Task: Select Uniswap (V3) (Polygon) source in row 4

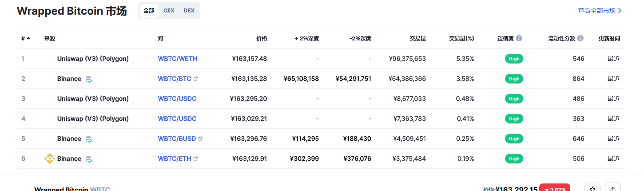Action: pos(93,119)
